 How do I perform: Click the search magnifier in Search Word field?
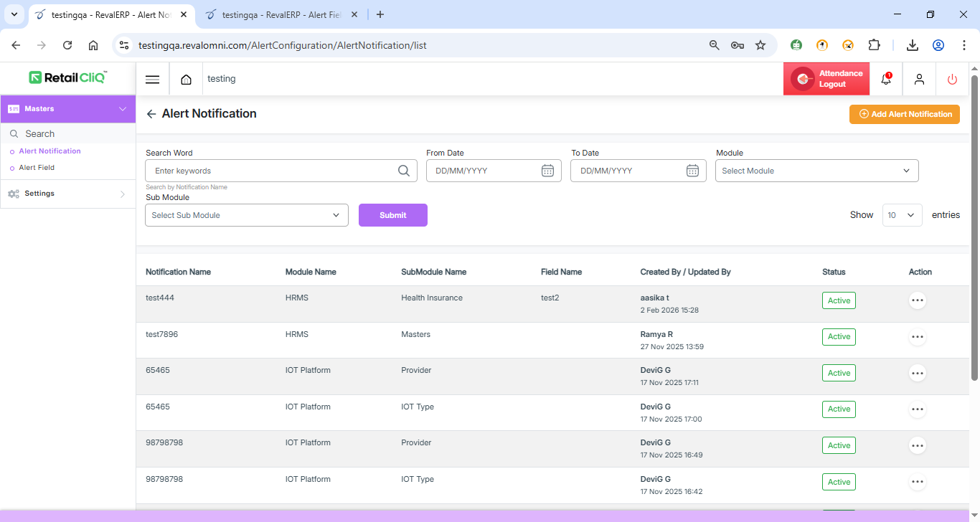point(404,171)
